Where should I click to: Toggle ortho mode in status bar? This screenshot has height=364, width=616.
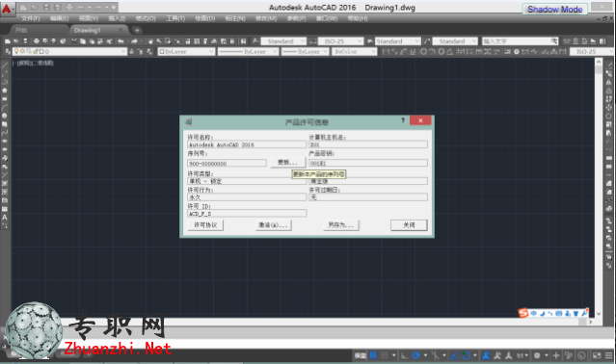click(x=404, y=355)
